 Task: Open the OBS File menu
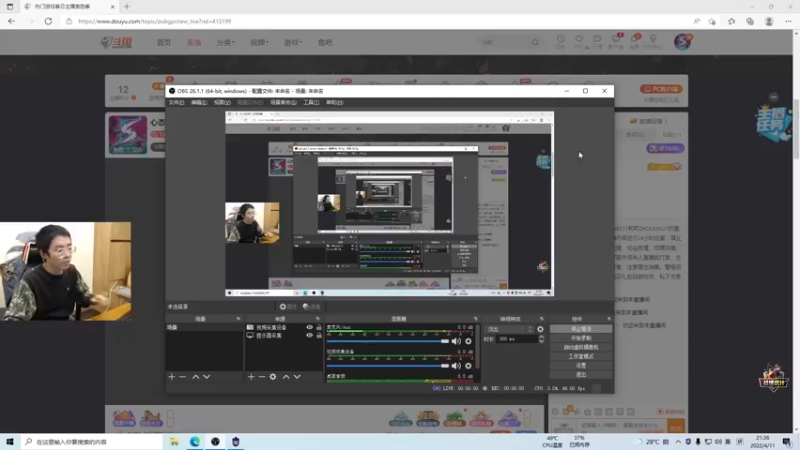coord(177,103)
